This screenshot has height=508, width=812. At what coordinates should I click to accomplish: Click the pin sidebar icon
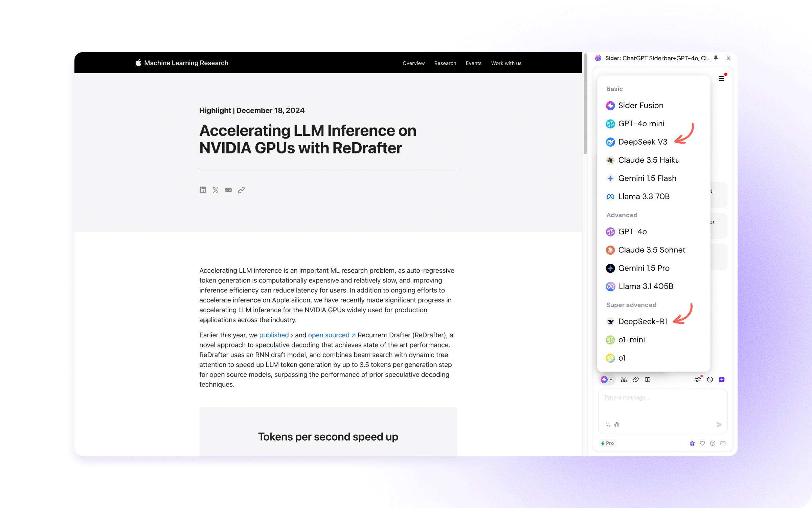click(x=716, y=58)
